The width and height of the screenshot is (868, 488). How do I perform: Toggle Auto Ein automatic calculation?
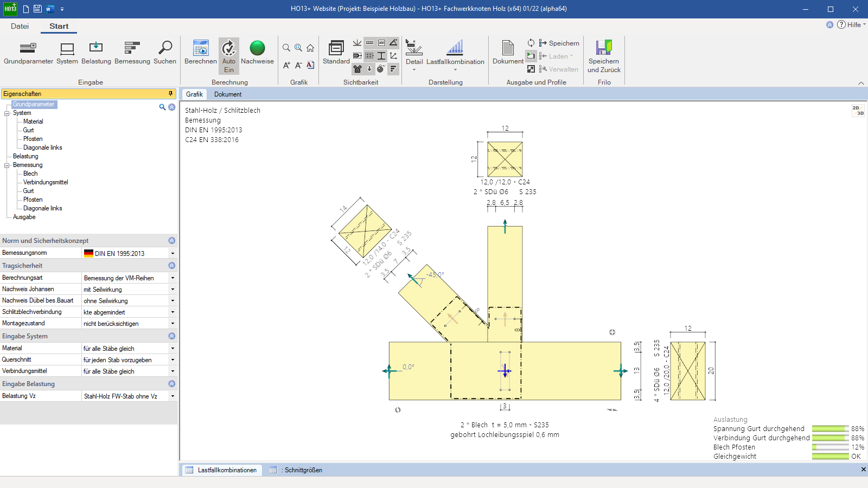tap(229, 56)
